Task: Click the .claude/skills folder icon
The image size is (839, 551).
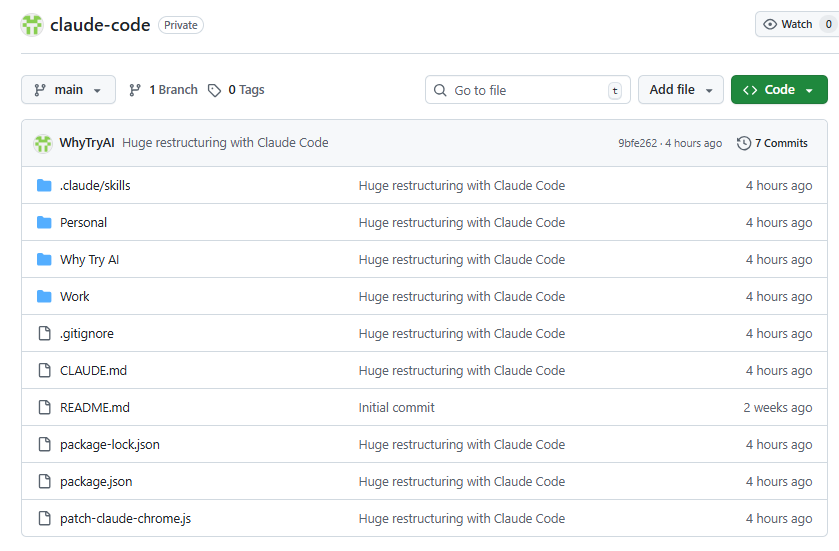Action: point(44,186)
